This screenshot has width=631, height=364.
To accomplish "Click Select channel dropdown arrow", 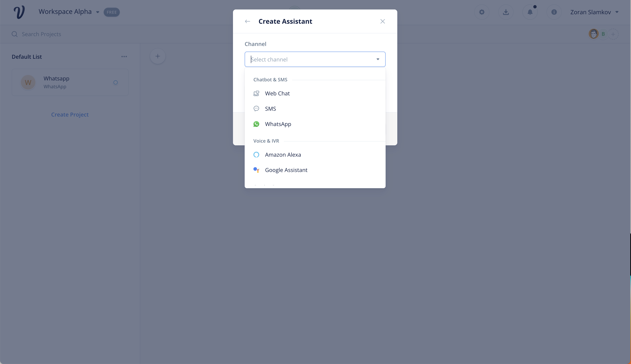I will [378, 59].
